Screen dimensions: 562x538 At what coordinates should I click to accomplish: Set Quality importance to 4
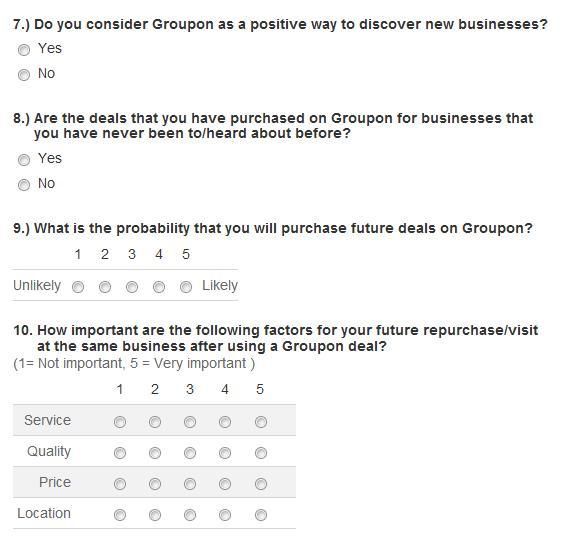tap(225, 453)
